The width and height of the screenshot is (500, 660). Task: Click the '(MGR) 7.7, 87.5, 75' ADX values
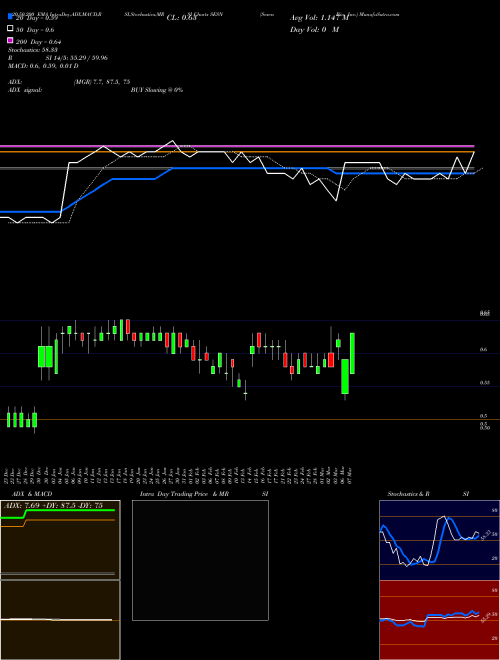point(102,82)
